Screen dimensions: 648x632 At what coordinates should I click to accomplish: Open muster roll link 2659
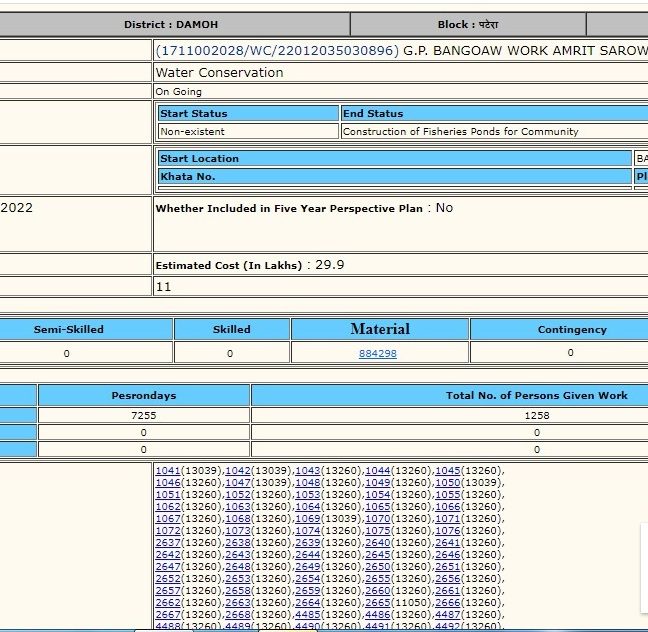pos(307,590)
